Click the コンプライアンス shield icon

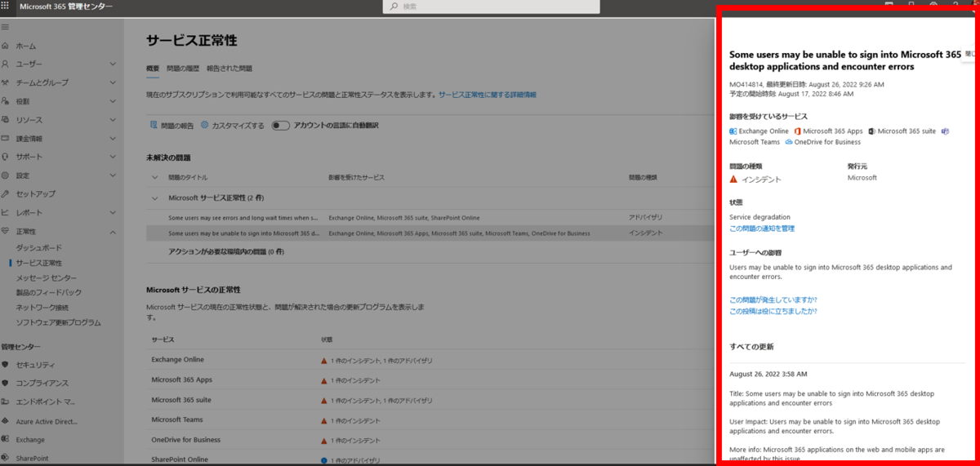pyautogui.click(x=6, y=383)
